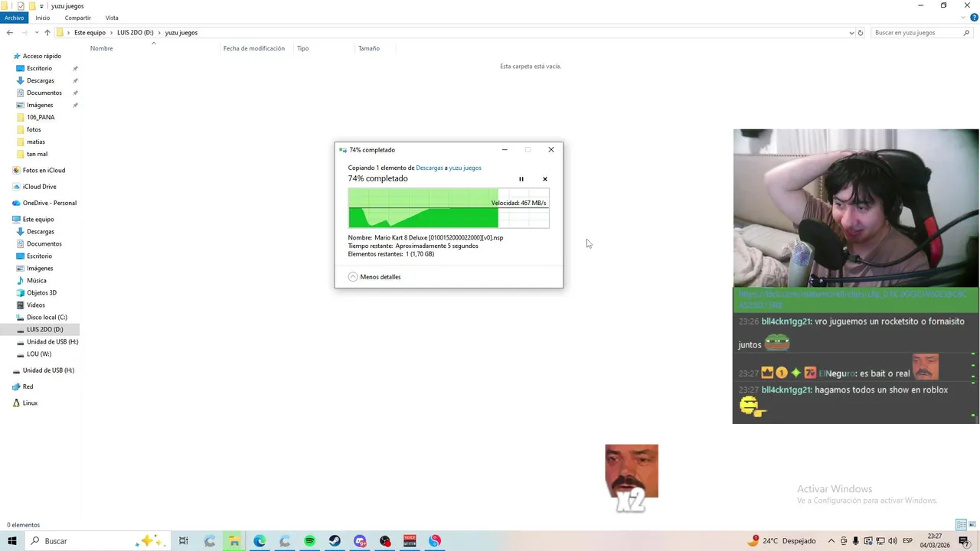Switch to large icons view layout
980x551 pixels.
(973, 525)
